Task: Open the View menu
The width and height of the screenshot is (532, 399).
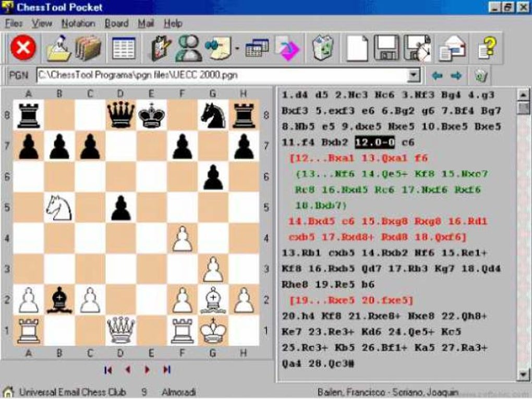Action: tap(42, 23)
